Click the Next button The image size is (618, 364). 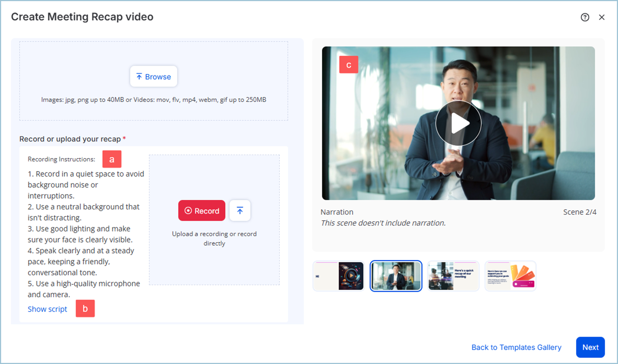coord(590,347)
